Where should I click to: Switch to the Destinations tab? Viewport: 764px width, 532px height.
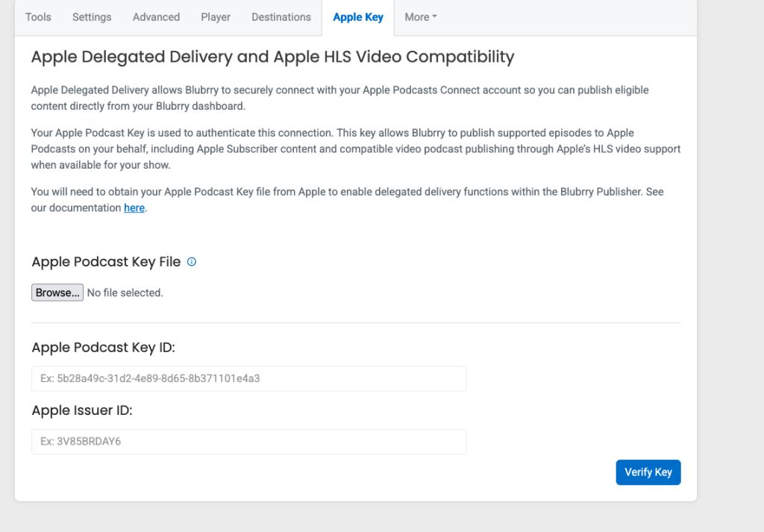(281, 17)
